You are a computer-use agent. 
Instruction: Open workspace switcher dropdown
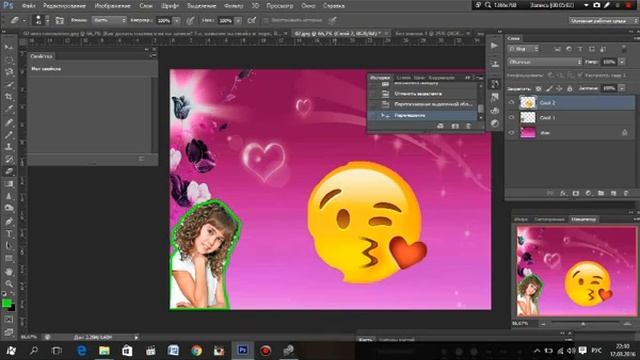point(603,20)
